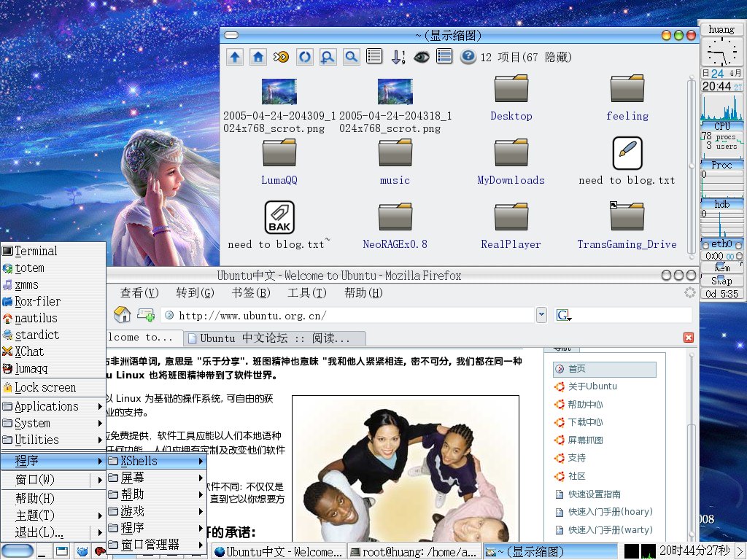The height and width of the screenshot is (560, 747).
Task: Expand the 屏幕 submenu
Action: (x=156, y=478)
